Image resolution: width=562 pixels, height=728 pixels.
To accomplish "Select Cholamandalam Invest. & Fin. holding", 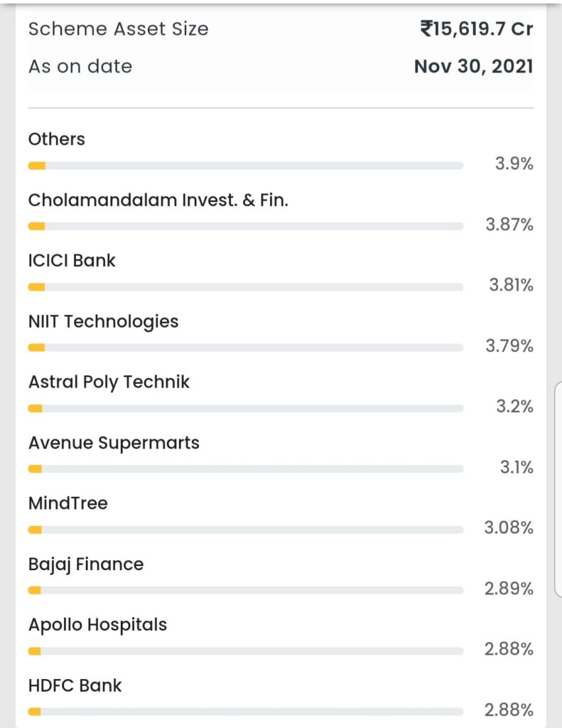I will click(x=281, y=213).
